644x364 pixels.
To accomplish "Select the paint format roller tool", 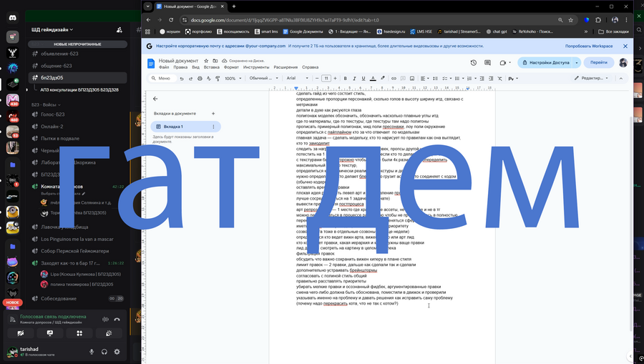I will click(x=218, y=79).
